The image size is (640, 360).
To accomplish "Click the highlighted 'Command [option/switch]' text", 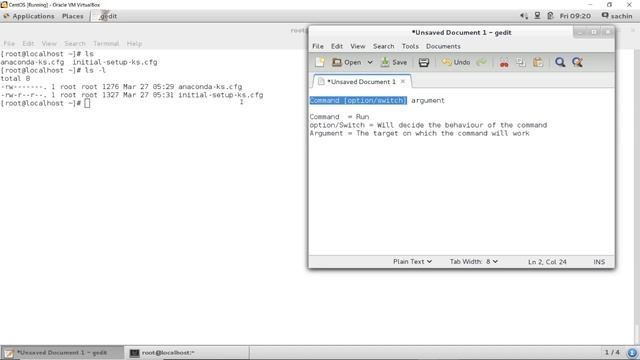I will (x=358, y=100).
